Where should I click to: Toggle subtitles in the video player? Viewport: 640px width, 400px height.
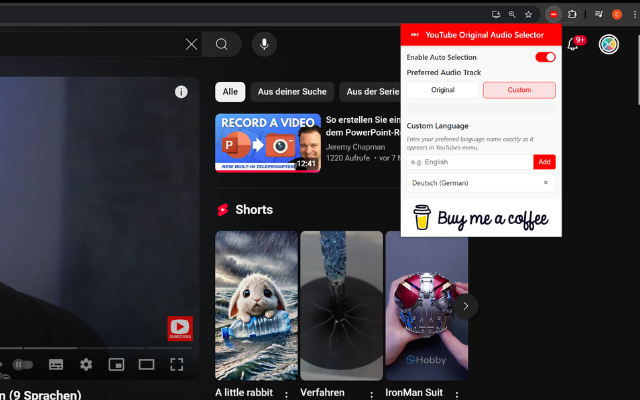(x=56, y=364)
